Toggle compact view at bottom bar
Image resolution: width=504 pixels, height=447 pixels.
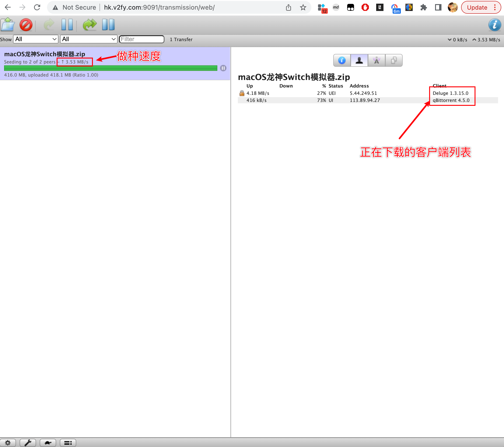68,443
